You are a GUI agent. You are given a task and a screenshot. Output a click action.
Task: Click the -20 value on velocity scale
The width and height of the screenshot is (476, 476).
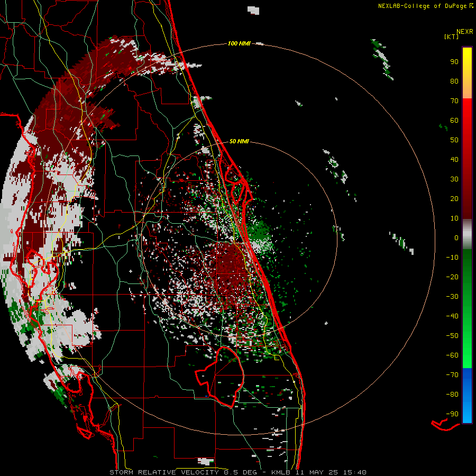(x=452, y=277)
